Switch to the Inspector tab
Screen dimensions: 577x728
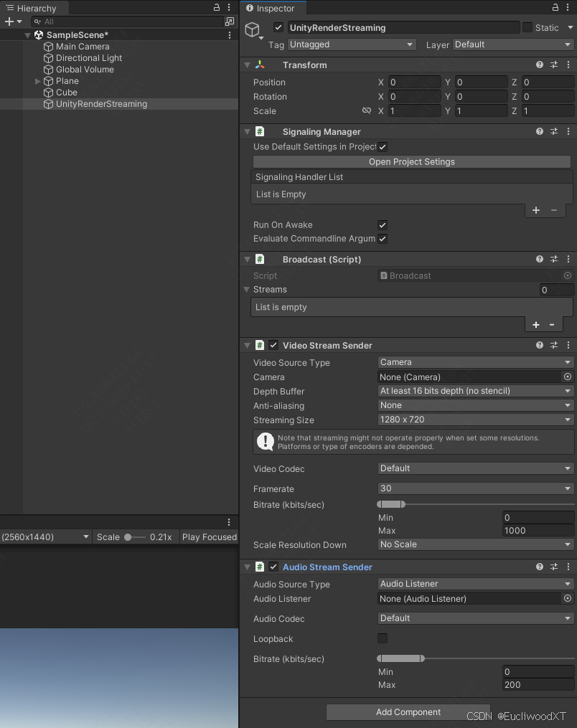pos(273,8)
